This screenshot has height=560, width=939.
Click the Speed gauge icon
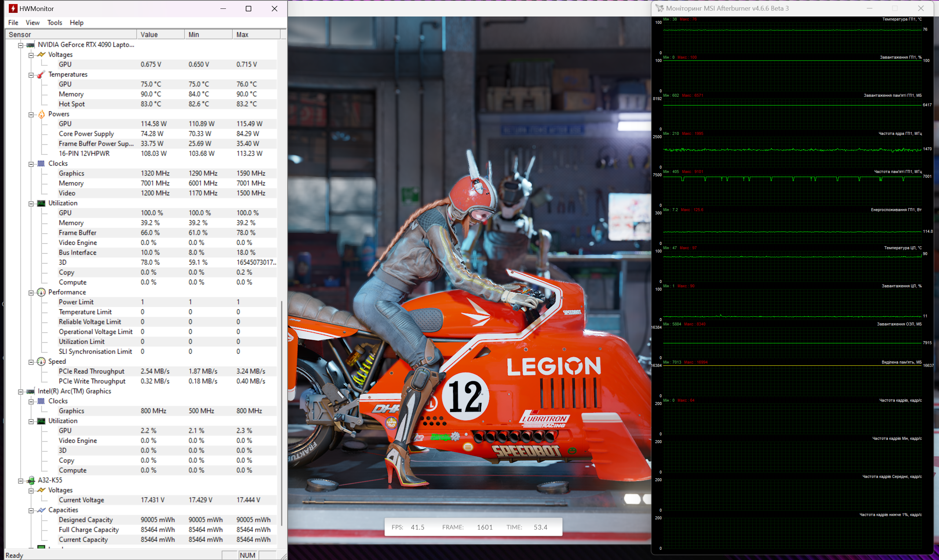[x=41, y=361]
